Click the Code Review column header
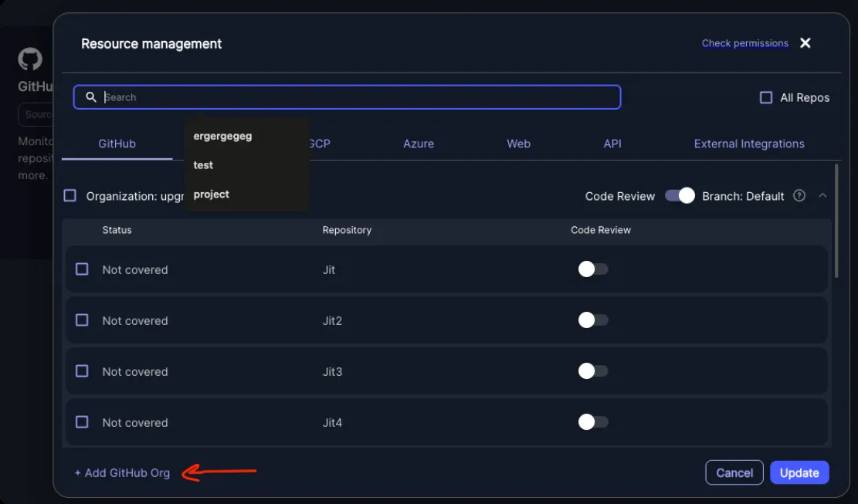The width and height of the screenshot is (858, 504). (601, 230)
